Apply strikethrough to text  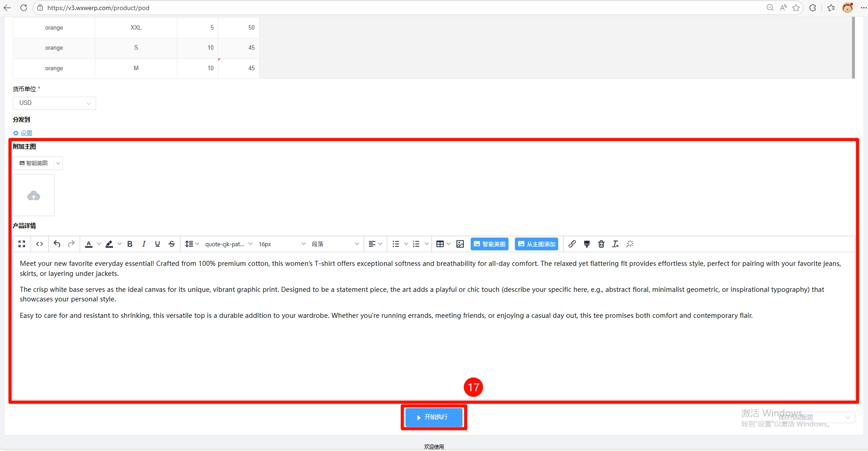172,244
